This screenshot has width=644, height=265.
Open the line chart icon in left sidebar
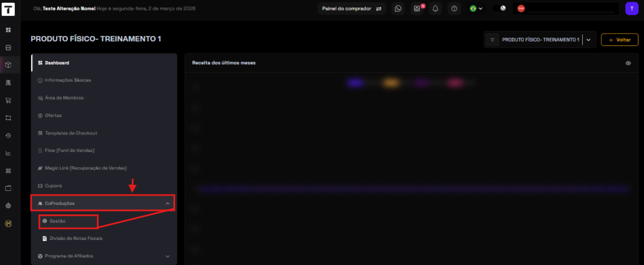point(8,153)
